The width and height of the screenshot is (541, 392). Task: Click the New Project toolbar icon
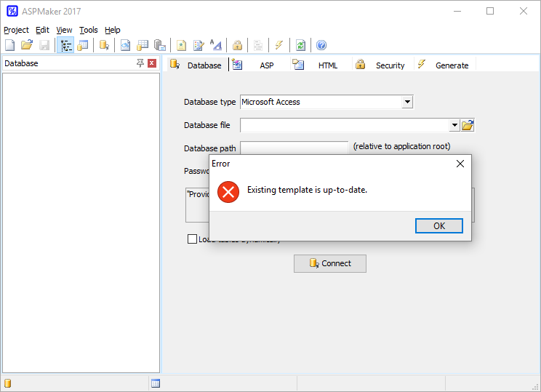[x=9, y=45]
